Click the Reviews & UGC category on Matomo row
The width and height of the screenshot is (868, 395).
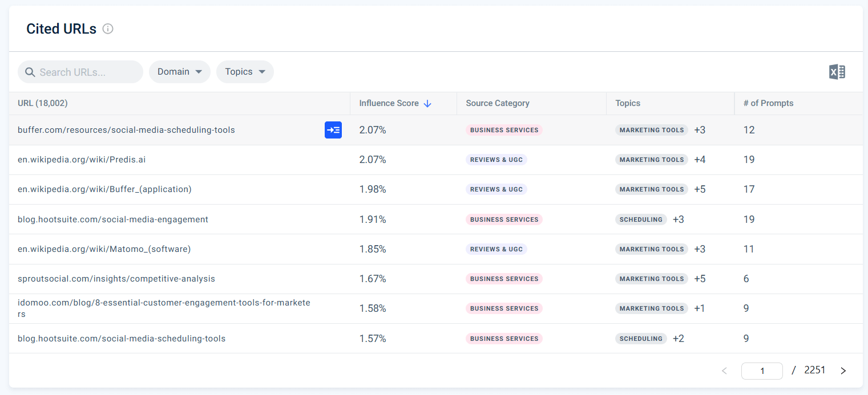click(x=496, y=249)
